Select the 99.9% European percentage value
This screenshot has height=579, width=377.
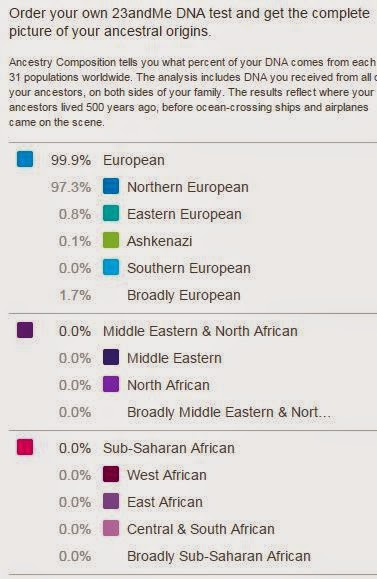tap(71, 160)
